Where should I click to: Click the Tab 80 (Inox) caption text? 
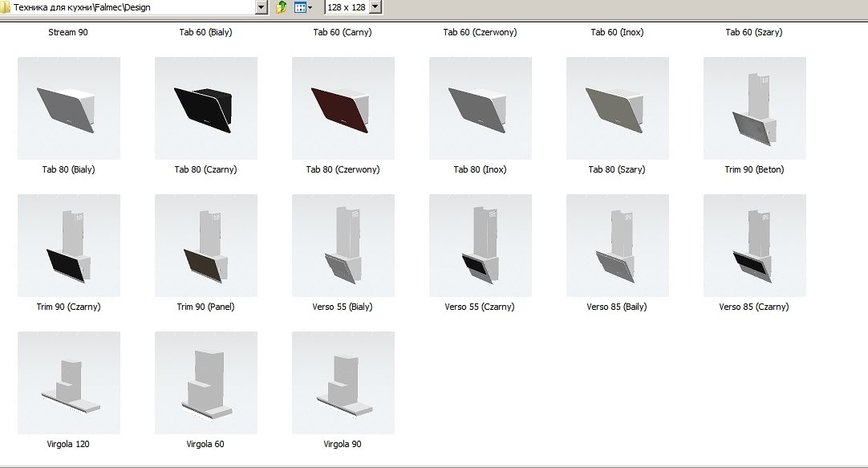(480, 169)
